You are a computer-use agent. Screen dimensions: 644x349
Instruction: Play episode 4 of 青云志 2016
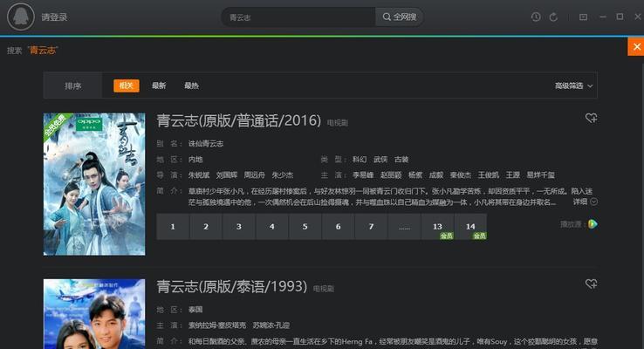pyautogui.click(x=272, y=226)
